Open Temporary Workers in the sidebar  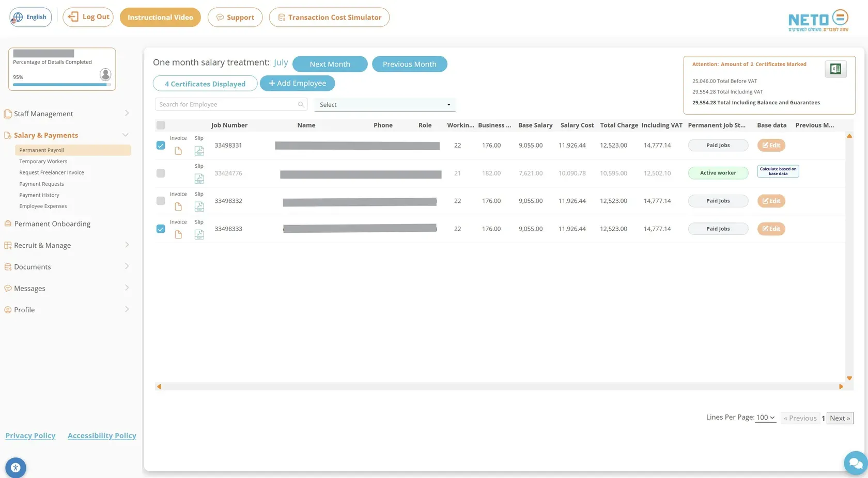(x=43, y=162)
